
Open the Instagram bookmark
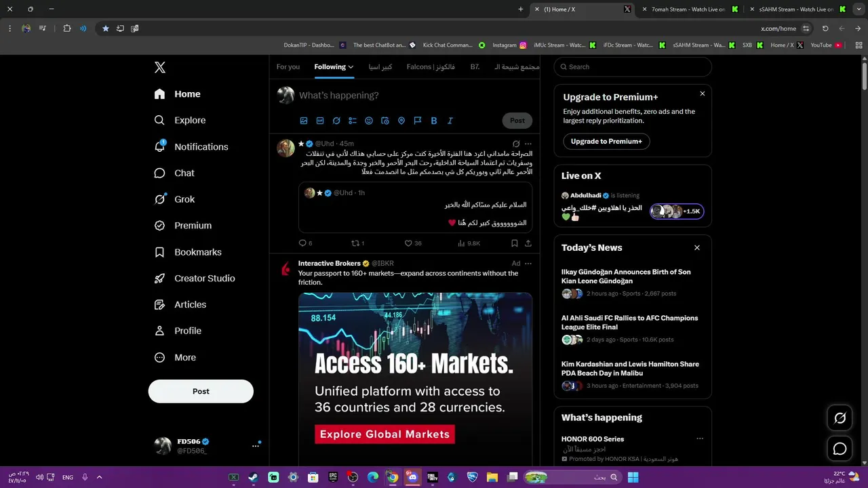pos(509,45)
